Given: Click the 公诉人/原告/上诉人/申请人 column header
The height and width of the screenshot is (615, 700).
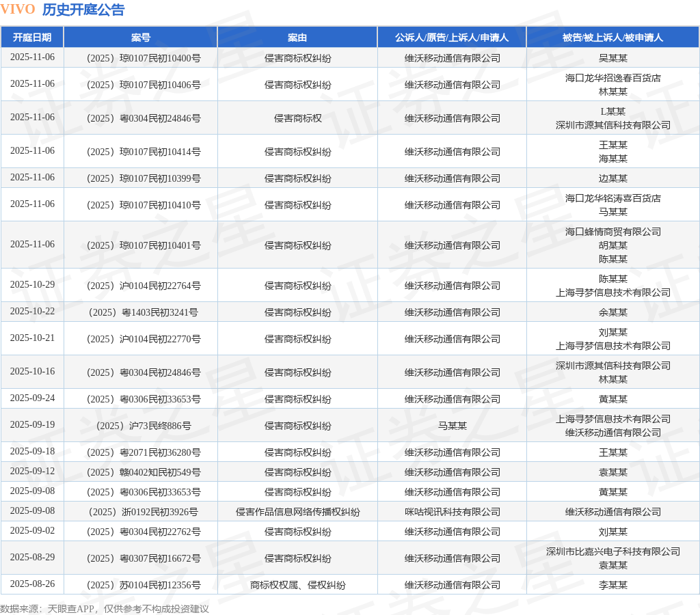Looking at the screenshot, I should [x=452, y=38].
